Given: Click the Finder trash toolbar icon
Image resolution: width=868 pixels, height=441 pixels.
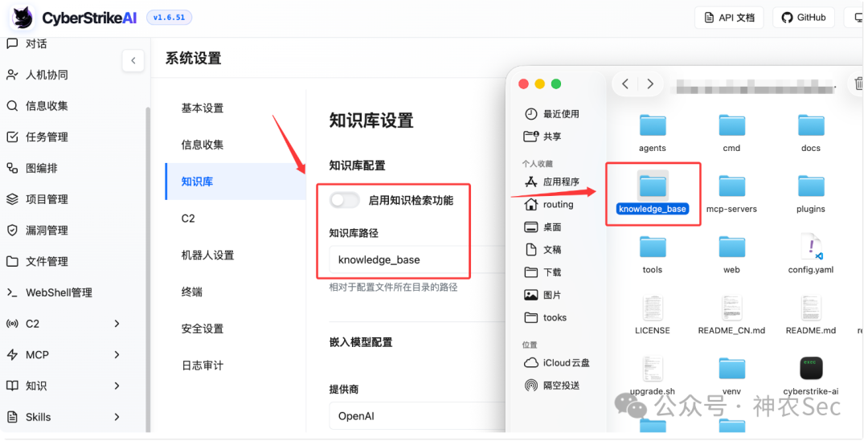Looking at the screenshot, I should point(858,84).
